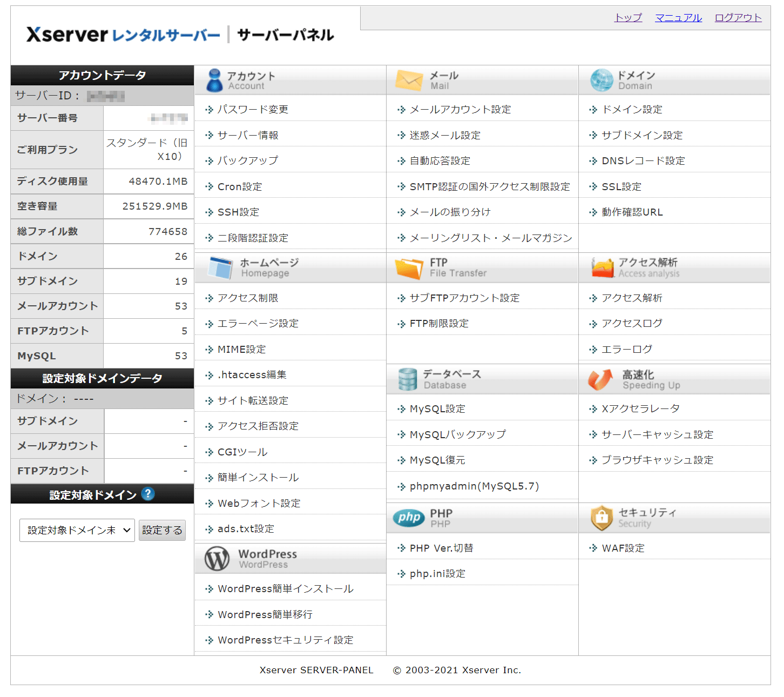Open the トップ link

[628, 17]
